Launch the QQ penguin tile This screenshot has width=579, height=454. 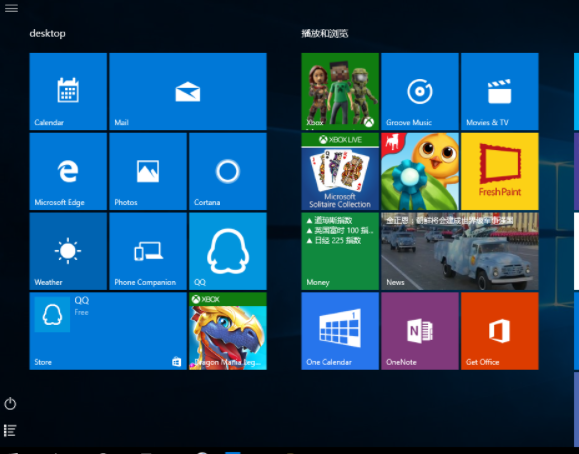click(228, 251)
